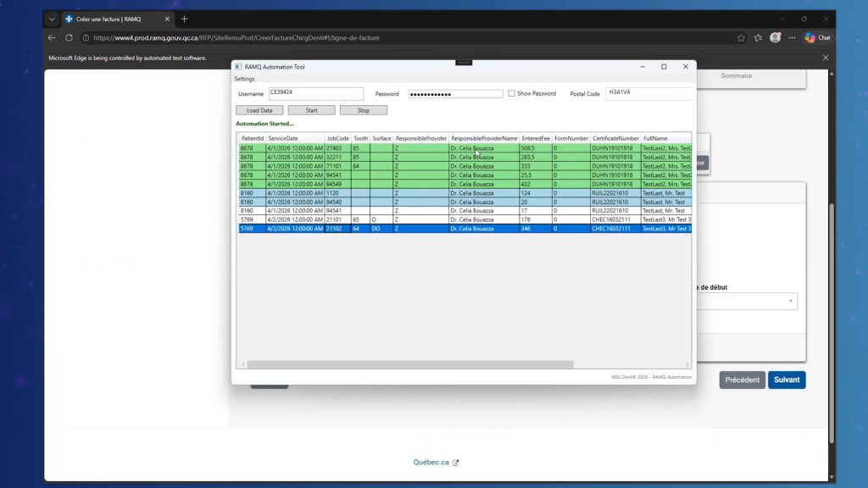
Task: Open the browser profile avatar
Action: point(775,37)
